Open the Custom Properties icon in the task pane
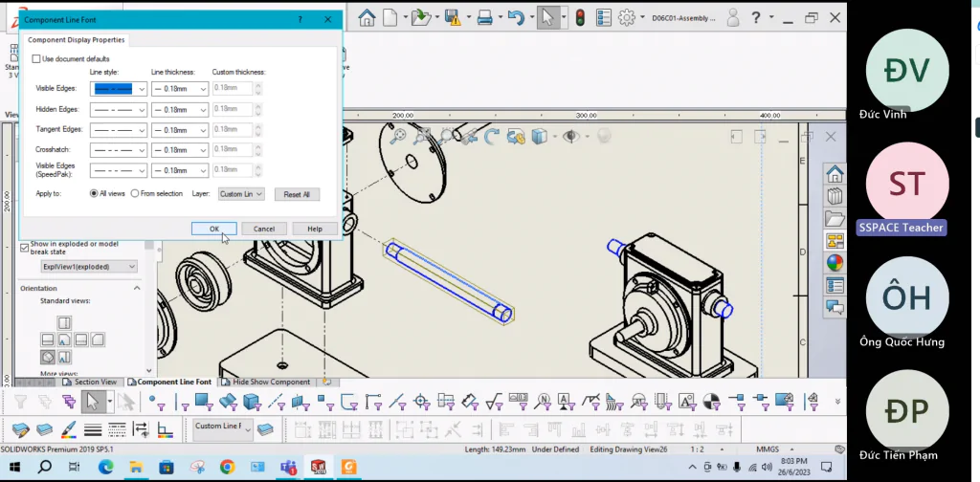Viewport: 980px width, 482px height. [835, 285]
